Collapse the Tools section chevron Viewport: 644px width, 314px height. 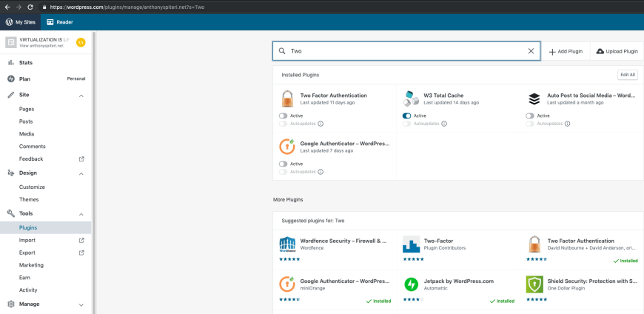pyautogui.click(x=81, y=214)
